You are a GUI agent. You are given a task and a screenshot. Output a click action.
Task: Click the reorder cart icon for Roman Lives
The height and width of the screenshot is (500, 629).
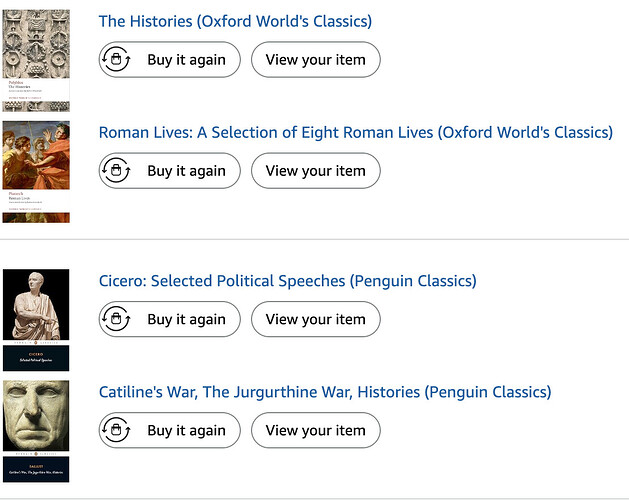(116, 171)
